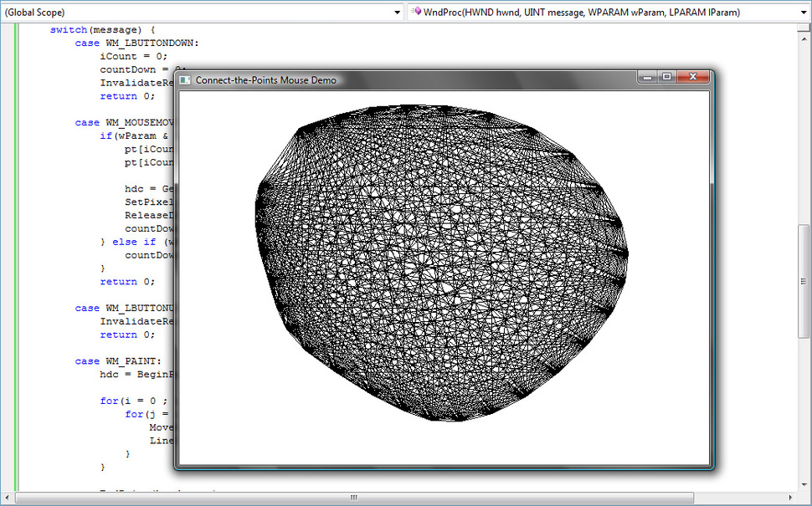Minimize the Connect-the-Points demo window
Viewport: 812px width, 506px height.
tap(645, 77)
